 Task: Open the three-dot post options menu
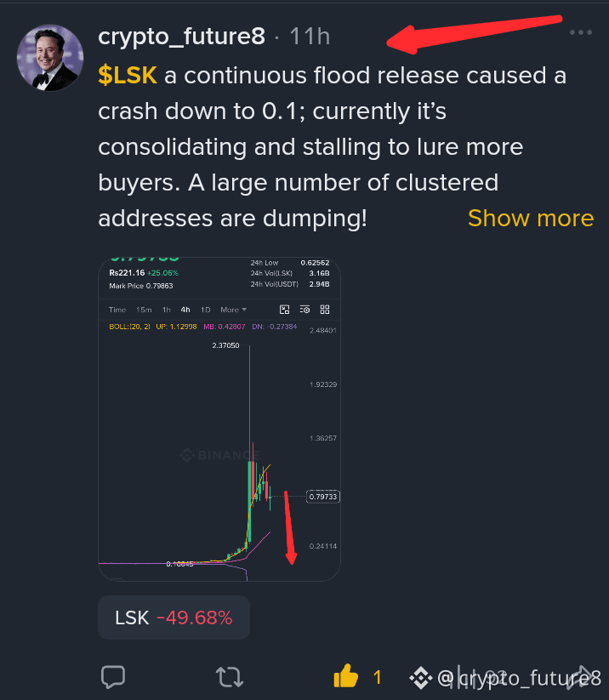click(581, 32)
